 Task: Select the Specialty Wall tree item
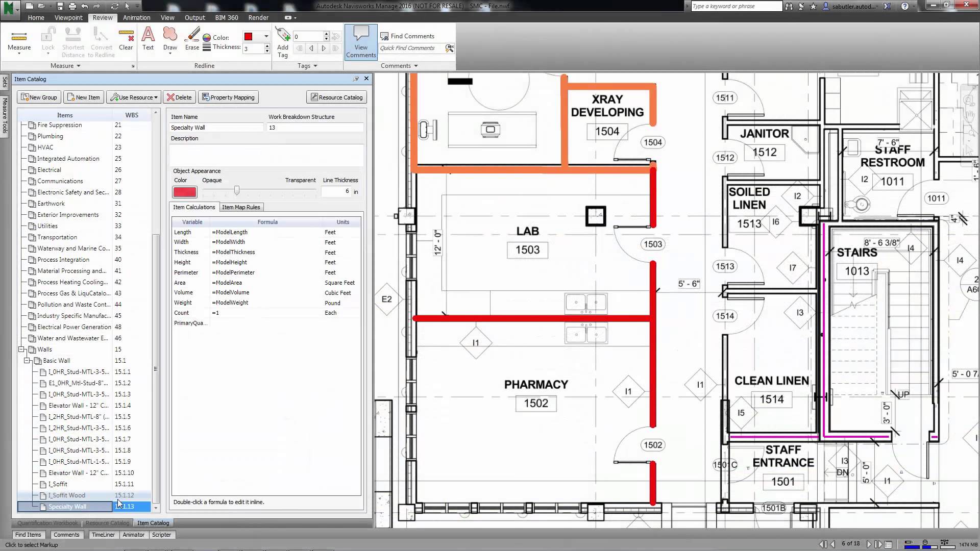tap(67, 506)
